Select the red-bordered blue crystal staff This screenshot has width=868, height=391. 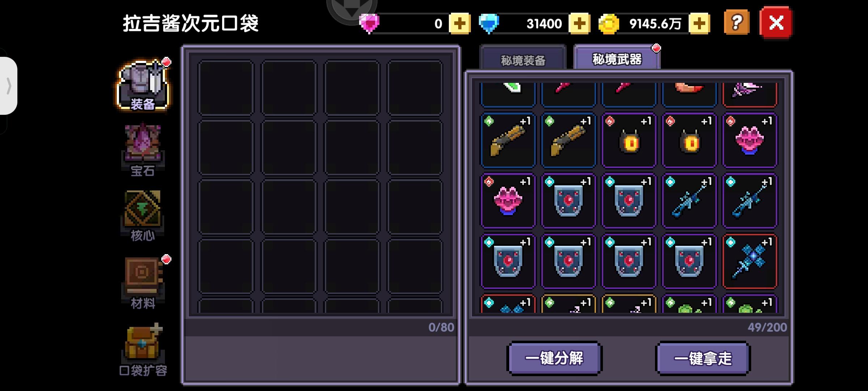click(750, 261)
